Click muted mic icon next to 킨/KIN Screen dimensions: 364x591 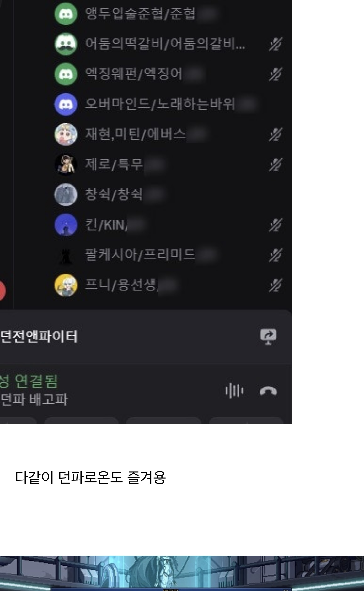[276, 225]
